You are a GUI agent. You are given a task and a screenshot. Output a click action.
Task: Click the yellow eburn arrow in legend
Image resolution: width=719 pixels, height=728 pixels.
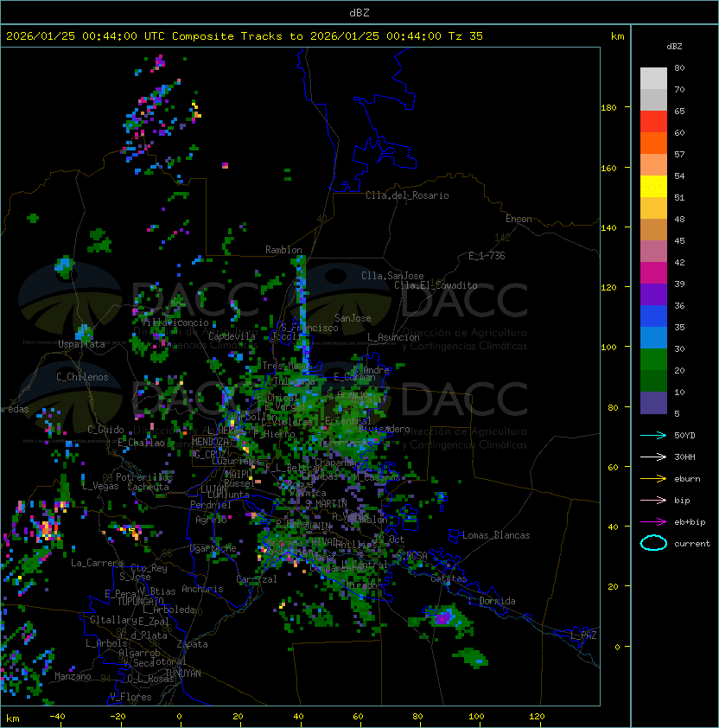click(x=653, y=479)
